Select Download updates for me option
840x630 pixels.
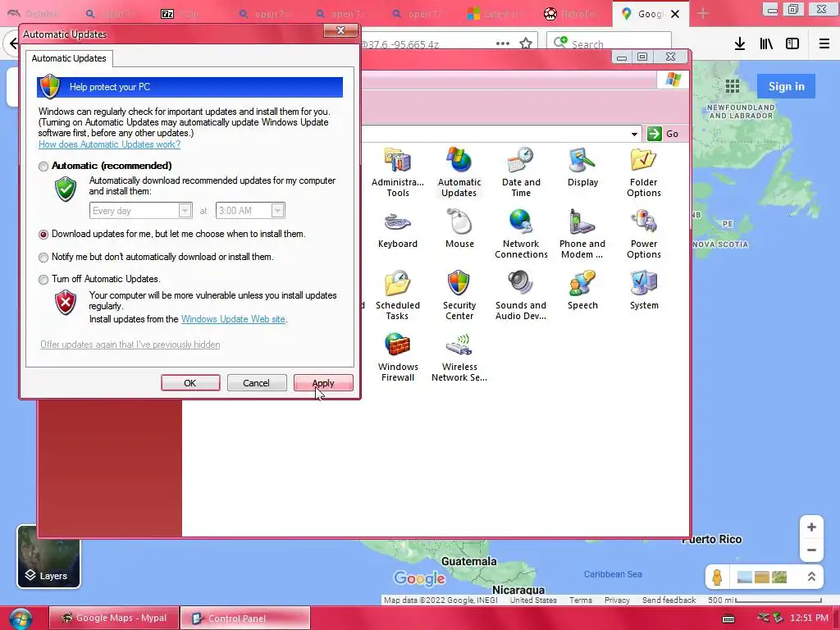pyautogui.click(x=43, y=234)
